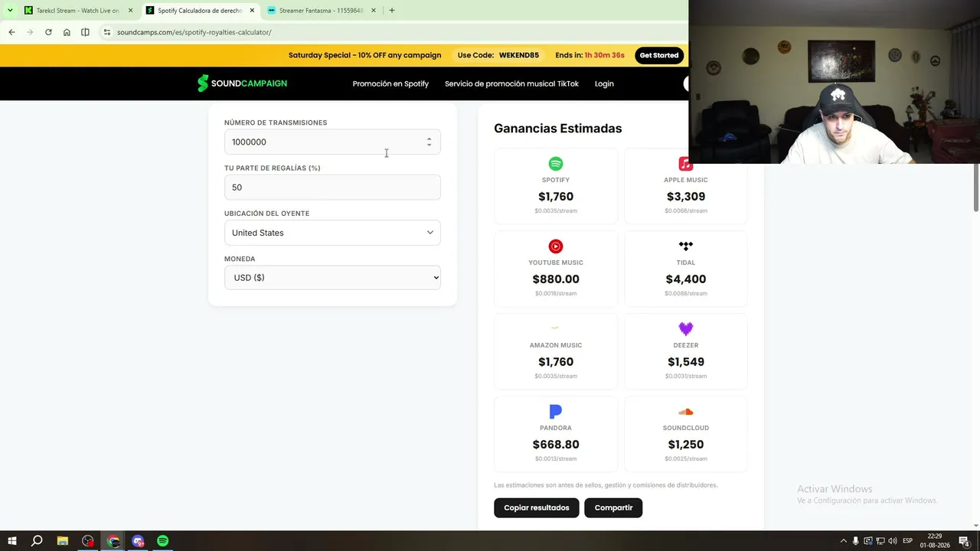Switch to the Streamer Fantasma tab
This screenshot has width=980, height=551.
pyautogui.click(x=322, y=11)
